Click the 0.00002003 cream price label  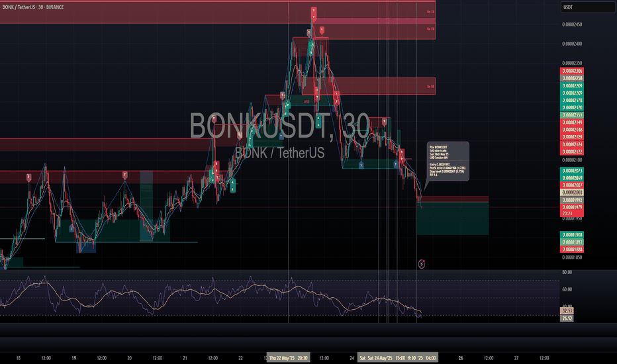point(572,193)
